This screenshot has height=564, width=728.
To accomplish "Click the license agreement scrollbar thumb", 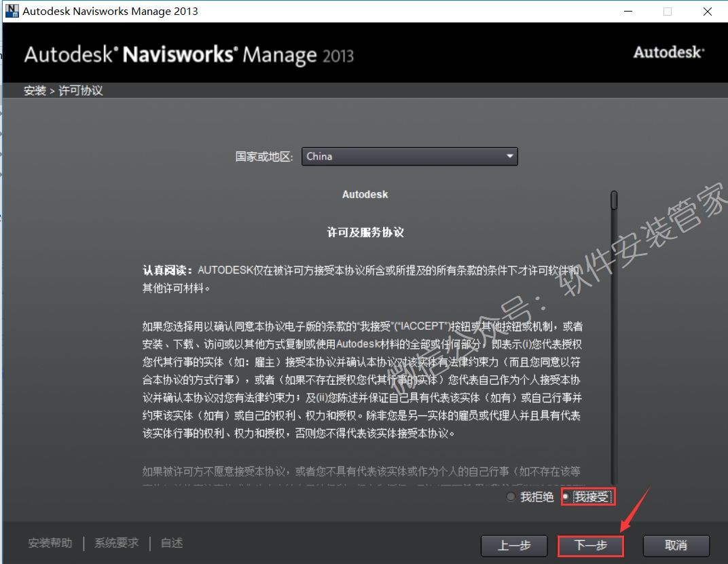I will click(614, 200).
